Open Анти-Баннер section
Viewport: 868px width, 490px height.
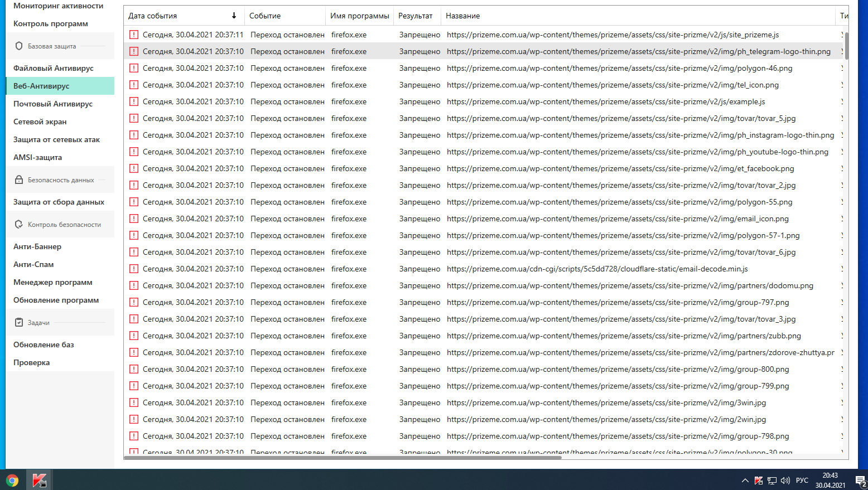37,246
